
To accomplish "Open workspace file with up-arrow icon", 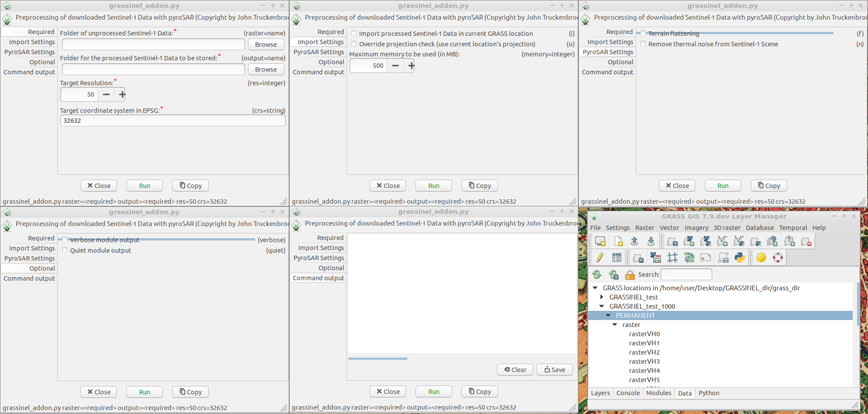I will tap(634, 241).
